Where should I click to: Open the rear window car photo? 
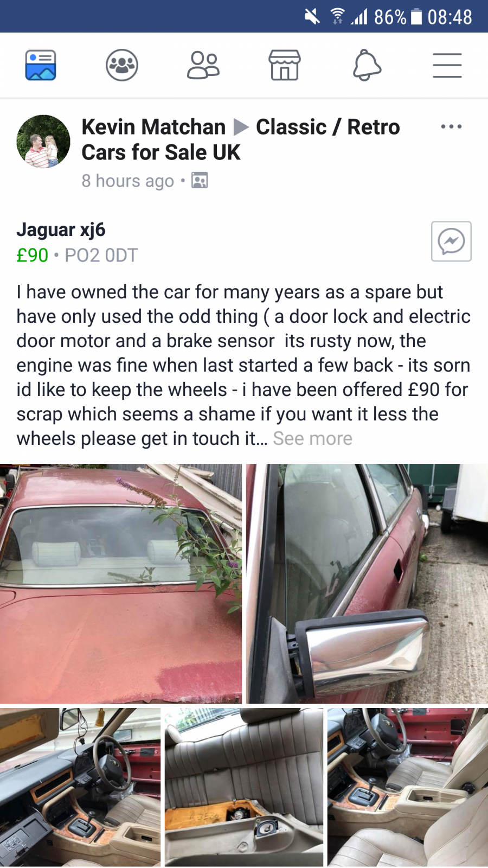pos(121,584)
